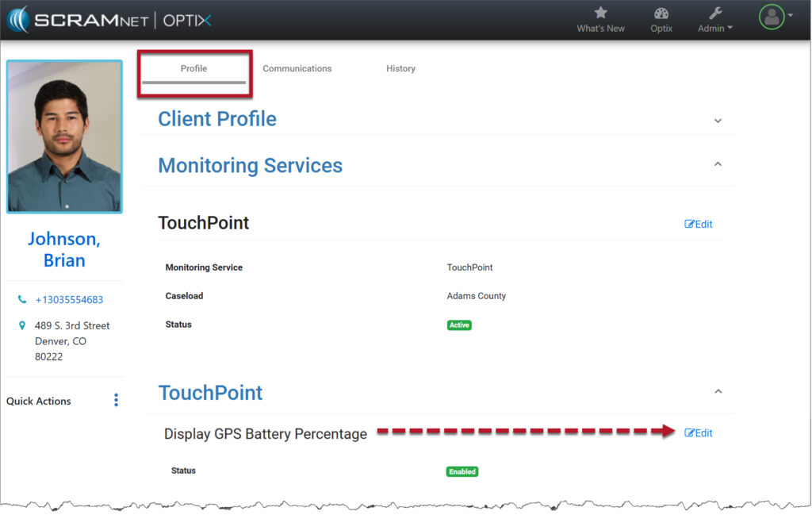The height and width of the screenshot is (519, 812).
Task: Open the Admin dropdown menu
Action: [714, 29]
